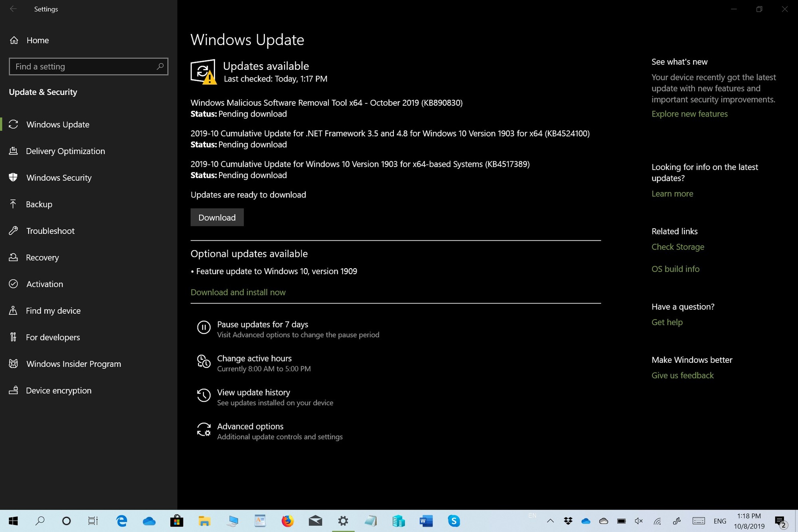
Task: Click the ENG language indicator
Action: [720, 521]
